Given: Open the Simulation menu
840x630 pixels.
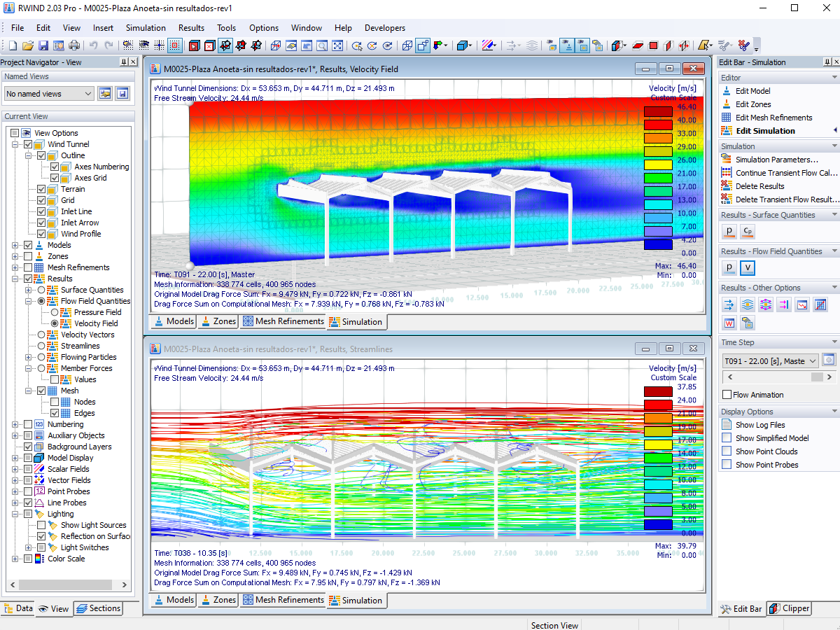Looking at the screenshot, I should (x=146, y=28).
